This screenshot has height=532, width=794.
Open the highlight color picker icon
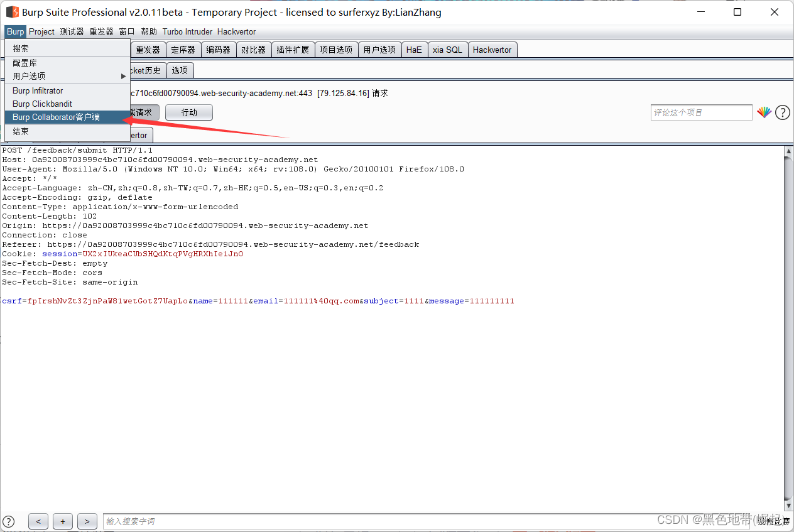pyautogui.click(x=764, y=112)
